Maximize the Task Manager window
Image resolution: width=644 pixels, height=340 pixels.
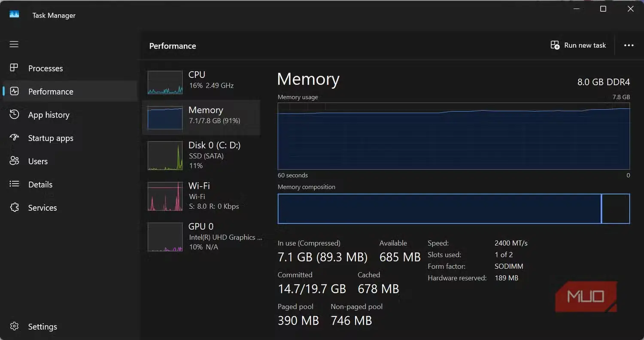[603, 9]
